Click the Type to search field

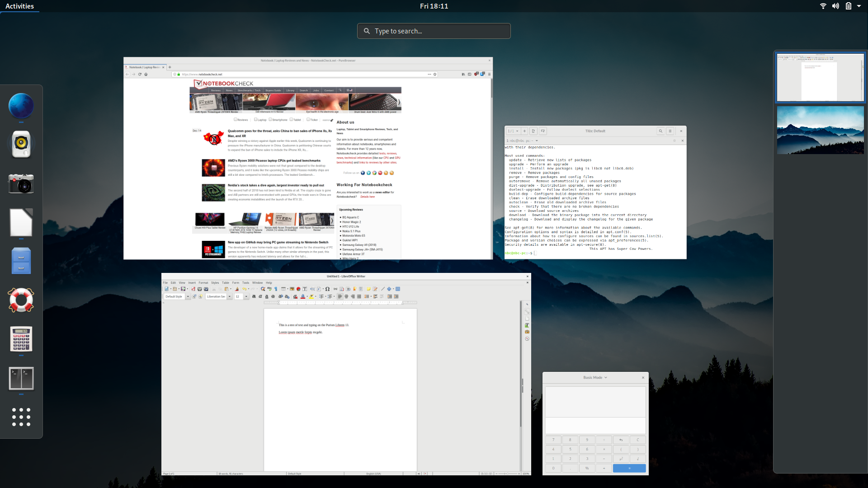(x=434, y=31)
